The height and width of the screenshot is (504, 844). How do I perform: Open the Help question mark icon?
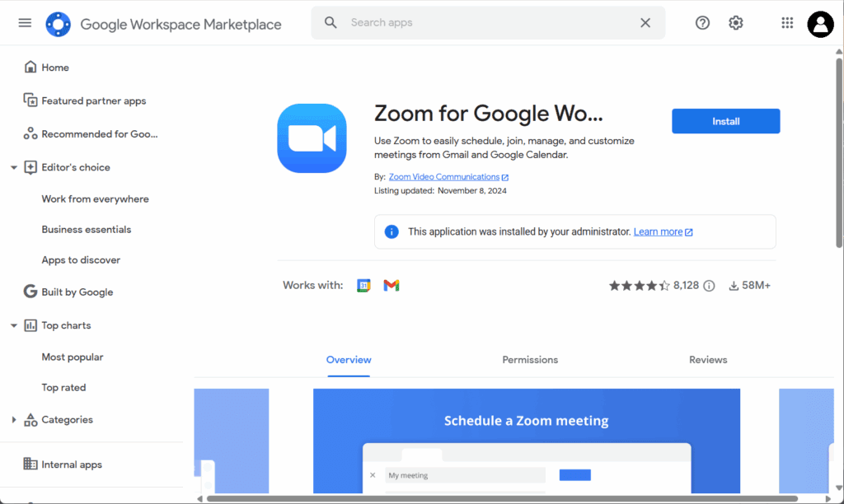tap(702, 23)
